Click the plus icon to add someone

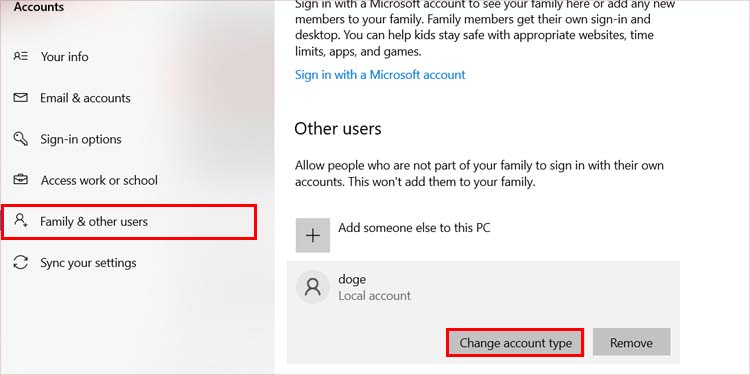[313, 235]
